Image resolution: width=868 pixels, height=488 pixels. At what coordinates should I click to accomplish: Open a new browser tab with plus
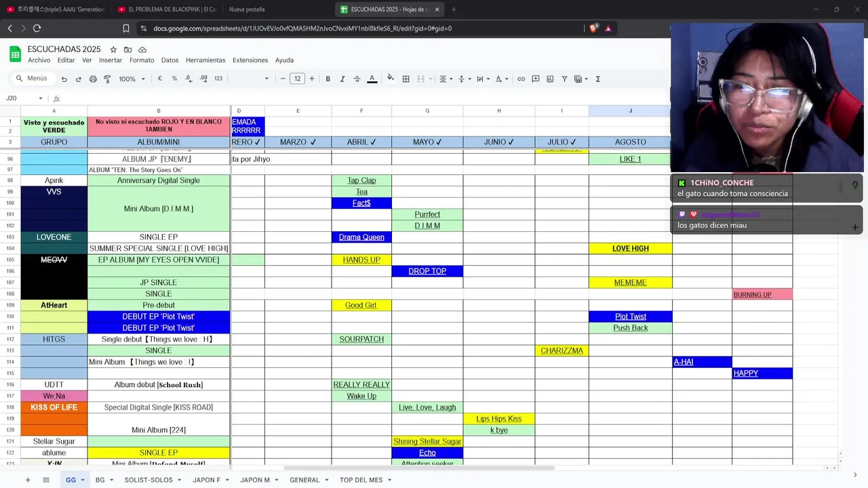(x=454, y=9)
